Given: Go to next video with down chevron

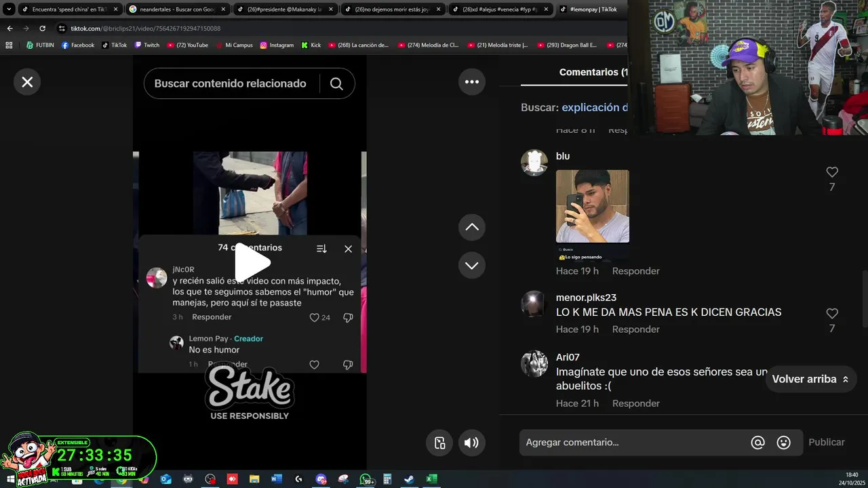Looking at the screenshot, I should [x=472, y=265].
